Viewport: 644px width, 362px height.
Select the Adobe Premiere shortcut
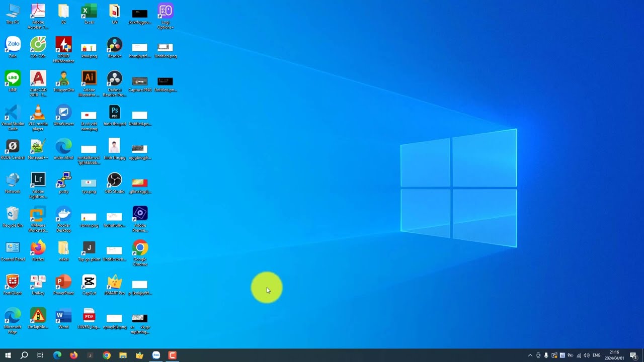[x=140, y=220]
